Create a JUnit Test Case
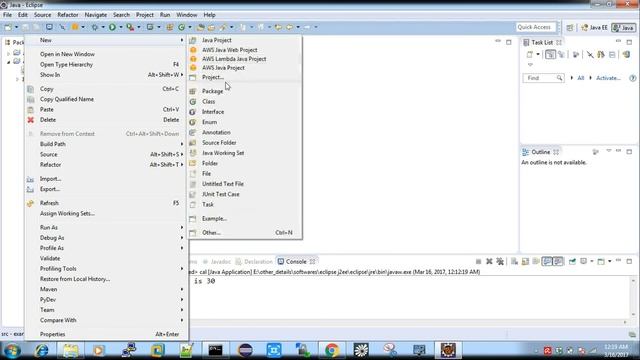640x360 pixels. point(244,194)
